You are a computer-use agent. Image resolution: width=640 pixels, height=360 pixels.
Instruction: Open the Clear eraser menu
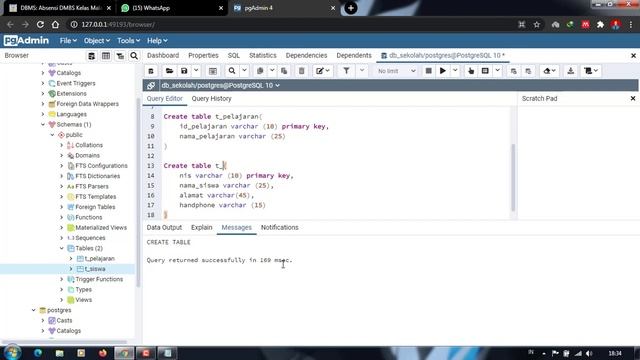coord(549,71)
